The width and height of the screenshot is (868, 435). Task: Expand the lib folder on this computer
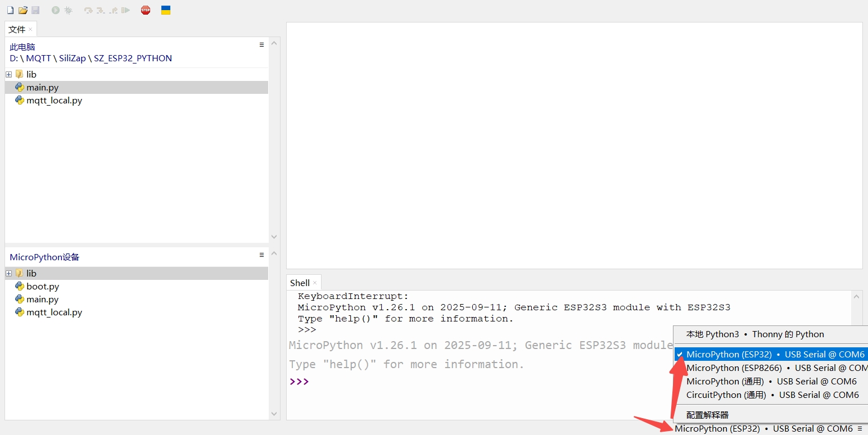tap(8, 74)
